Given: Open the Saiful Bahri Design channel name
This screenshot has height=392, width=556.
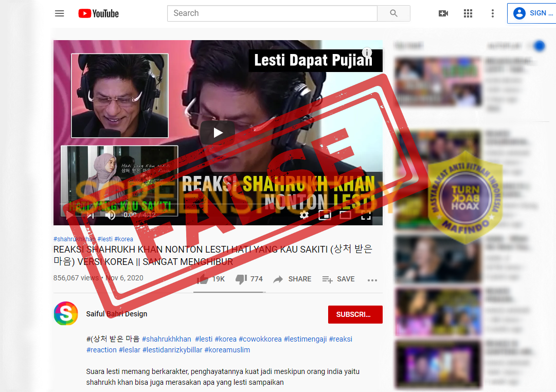Looking at the screenshot, I should point(117,314).
